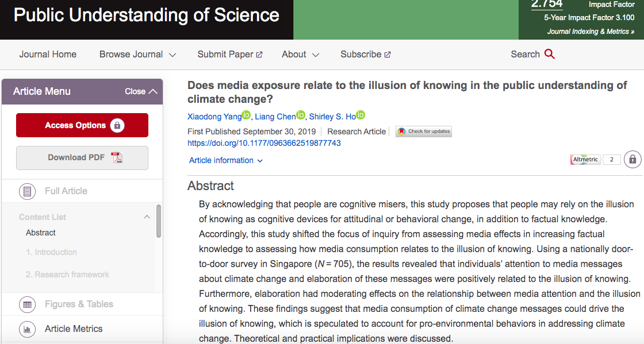
Task: Open the Browse Journal dropdown menu
Action: pos(137,55)
